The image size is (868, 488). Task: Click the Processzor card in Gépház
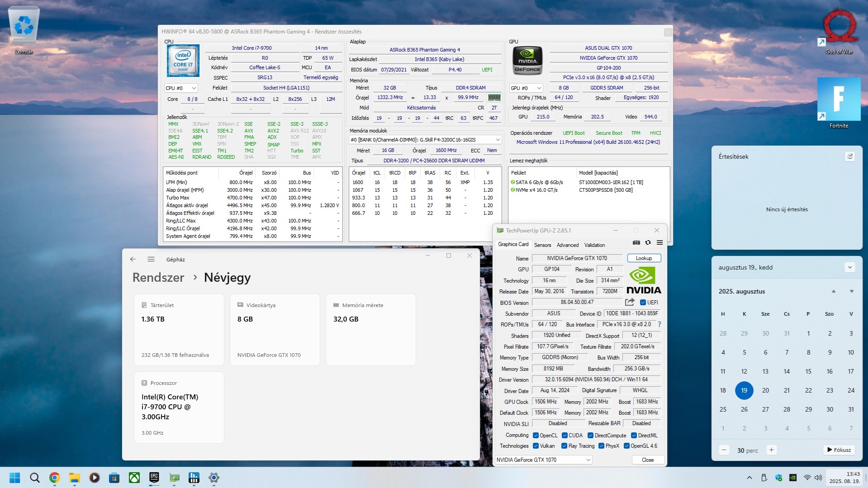tap(179, 407)
